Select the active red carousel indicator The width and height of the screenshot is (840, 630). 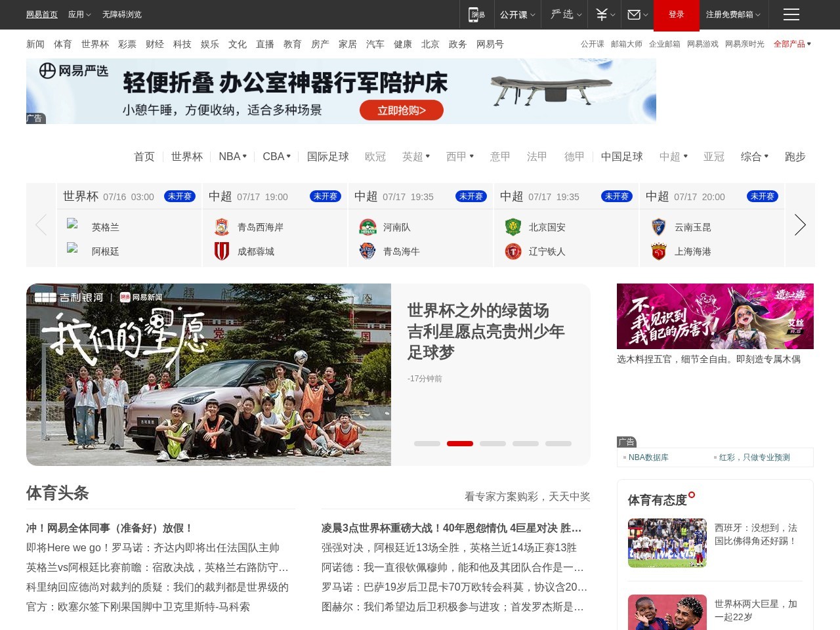pos(460,444)
